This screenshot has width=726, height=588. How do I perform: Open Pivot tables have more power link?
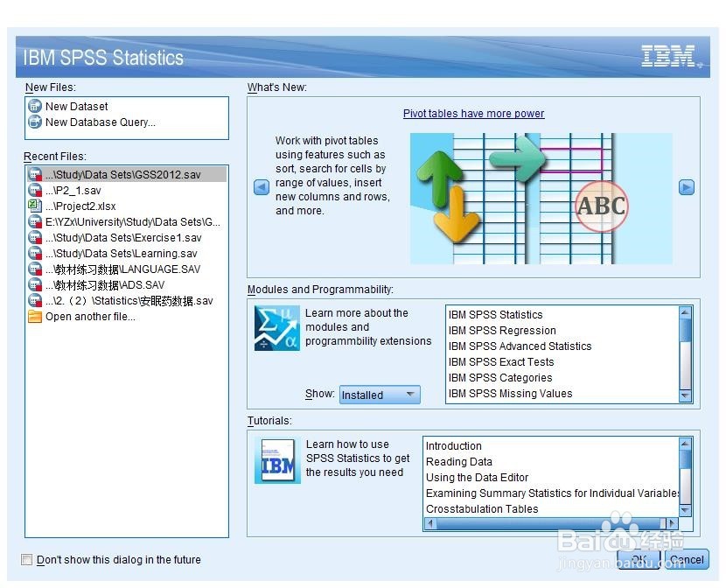[x=474, y=114]
